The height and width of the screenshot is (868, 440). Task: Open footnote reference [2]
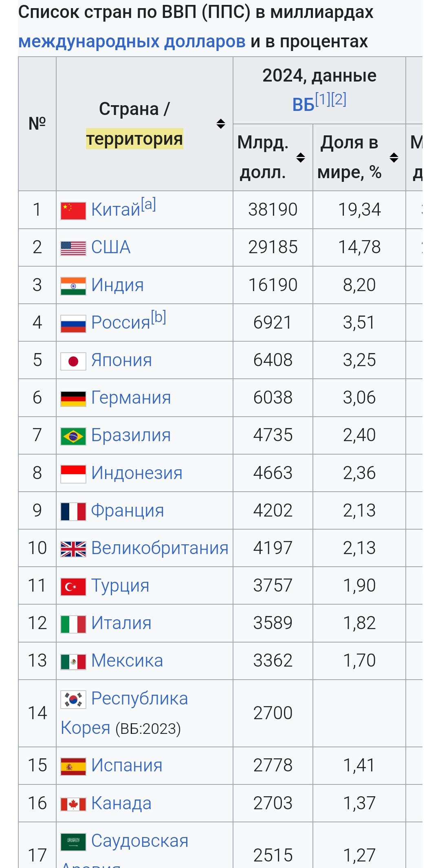click(x=339, y=99)
